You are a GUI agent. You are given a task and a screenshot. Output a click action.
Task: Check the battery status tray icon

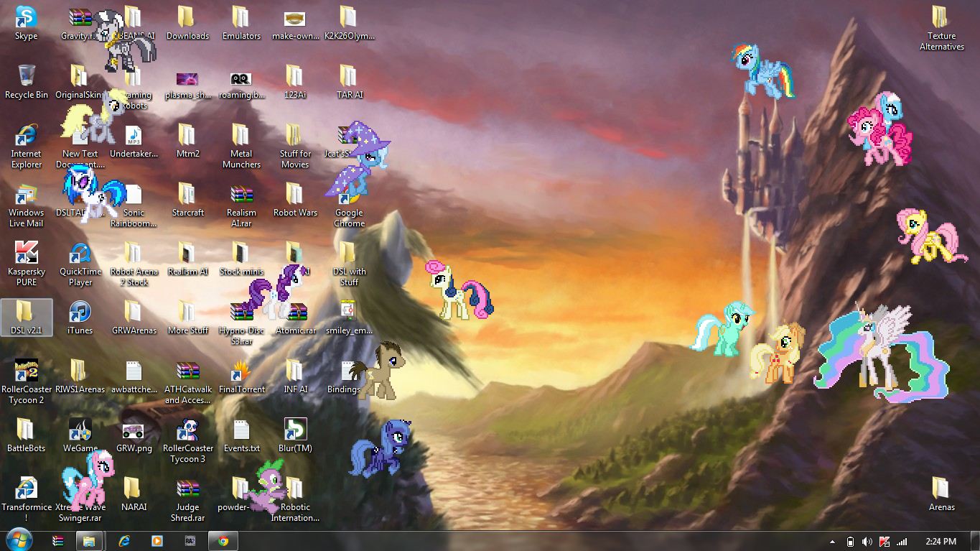(x=851, y=542)
